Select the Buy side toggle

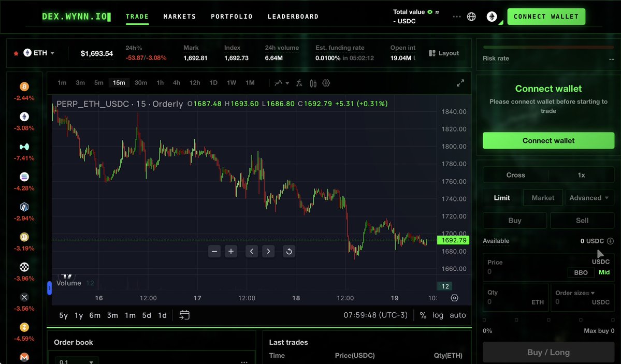(x=515, y=221)
